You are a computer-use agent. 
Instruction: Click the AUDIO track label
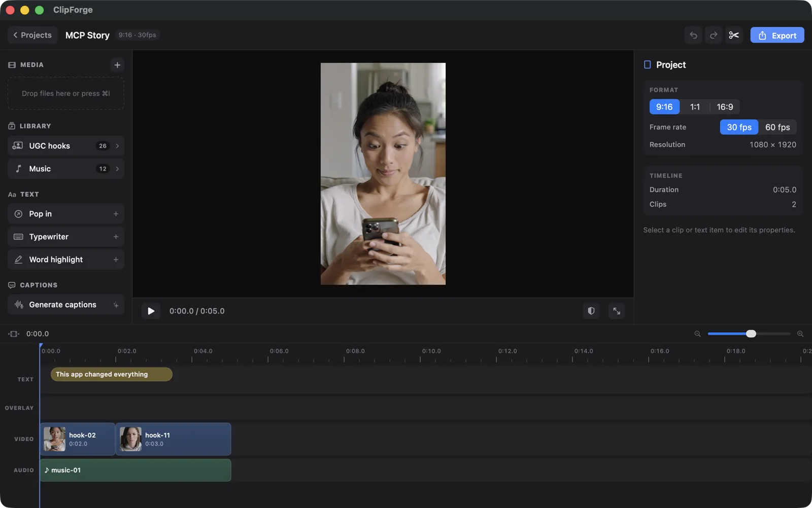(24, 470)
